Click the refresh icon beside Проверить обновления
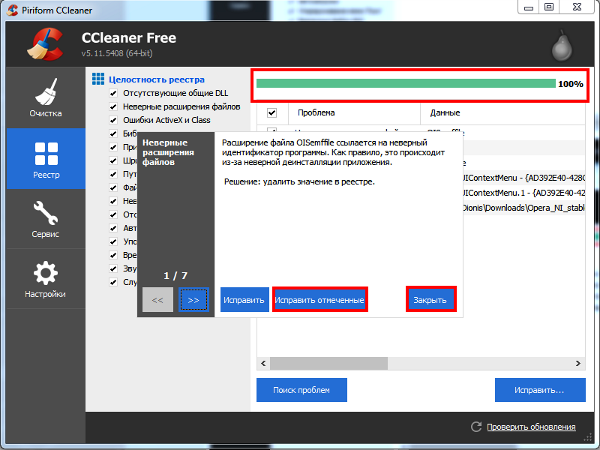Screen dimensions: 600x450 476,427
